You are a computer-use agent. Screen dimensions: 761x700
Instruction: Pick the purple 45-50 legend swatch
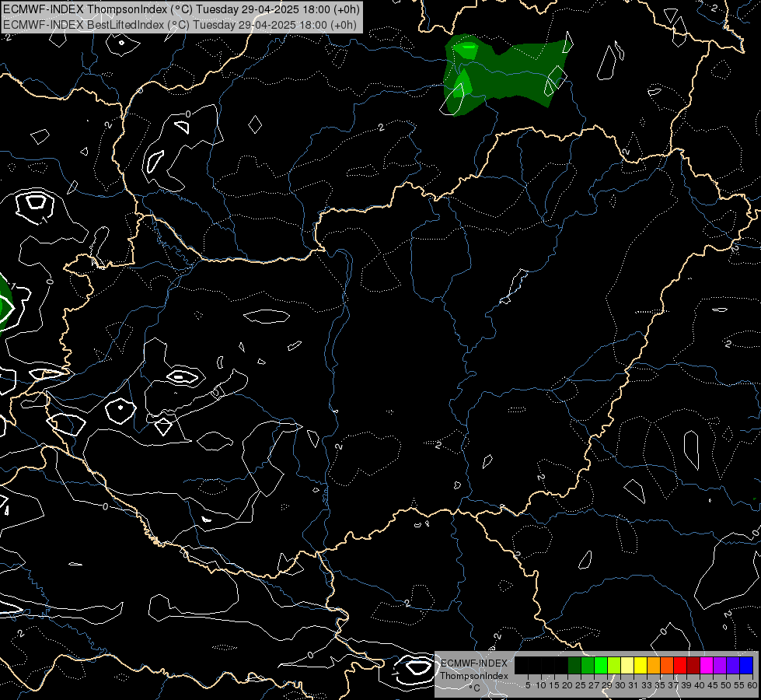719,666
